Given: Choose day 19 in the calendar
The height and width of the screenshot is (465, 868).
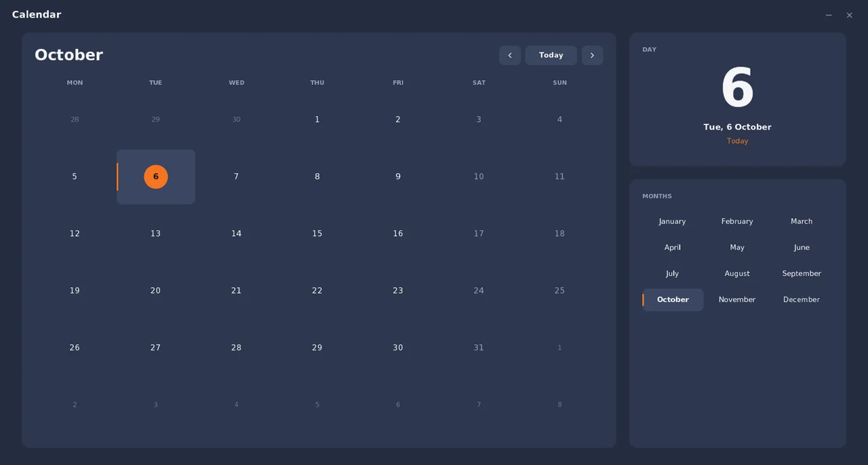Looking at the screenshot, I should [75, 291].
